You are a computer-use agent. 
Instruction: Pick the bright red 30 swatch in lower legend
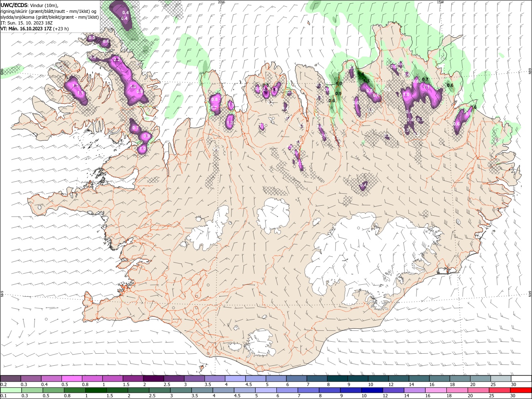521,390
